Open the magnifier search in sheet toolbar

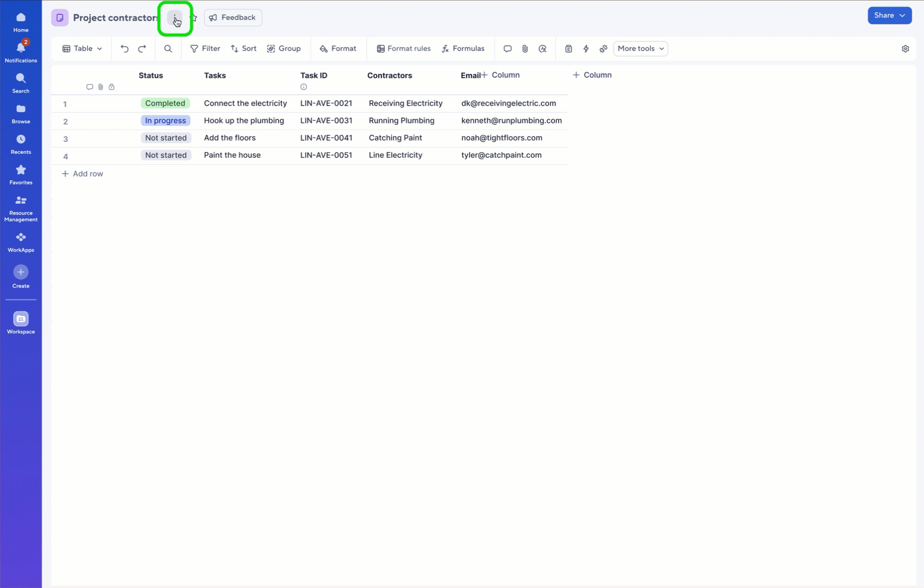(x=168, y=49)
